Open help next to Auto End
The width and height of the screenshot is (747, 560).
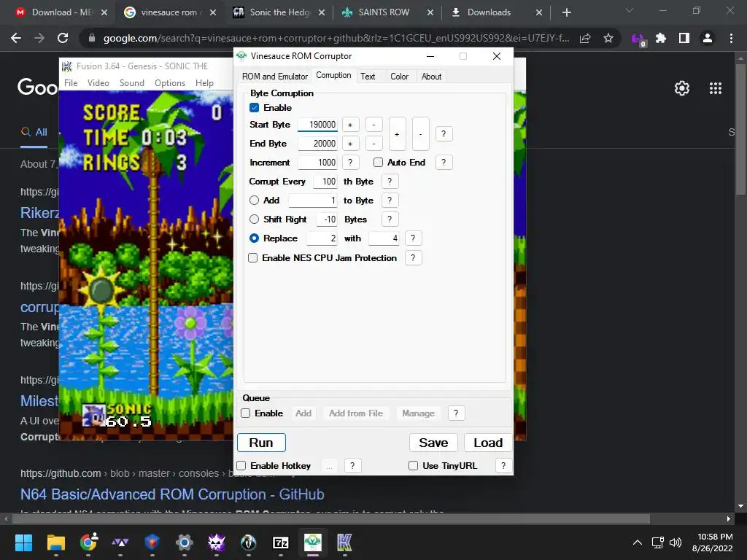click(444, 163)
